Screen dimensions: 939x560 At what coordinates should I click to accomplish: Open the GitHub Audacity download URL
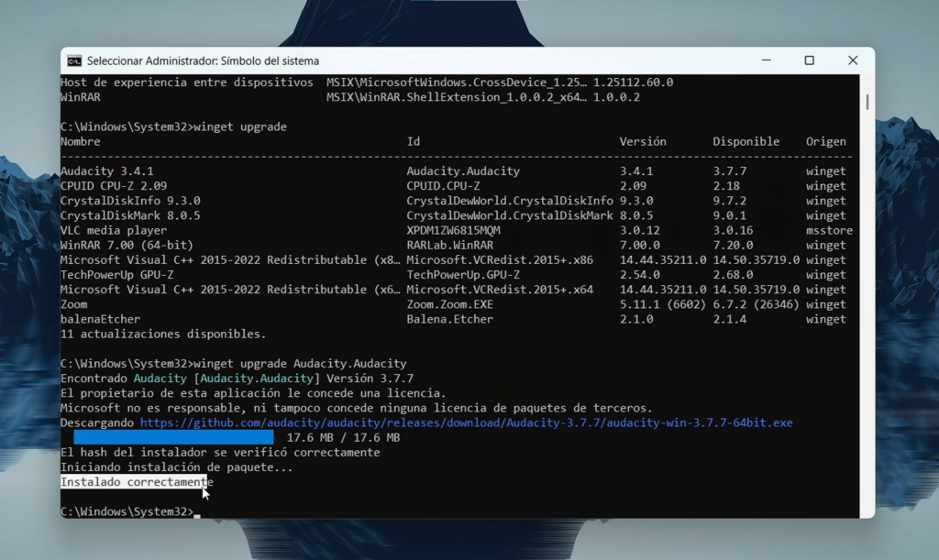pyautogui.click(x=466, y=423)
